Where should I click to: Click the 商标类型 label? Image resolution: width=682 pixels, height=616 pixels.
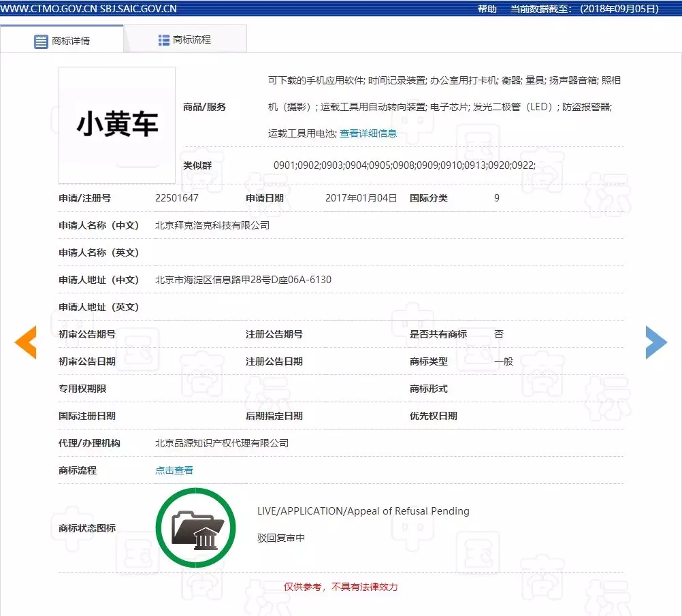click(x=428, y=361)
